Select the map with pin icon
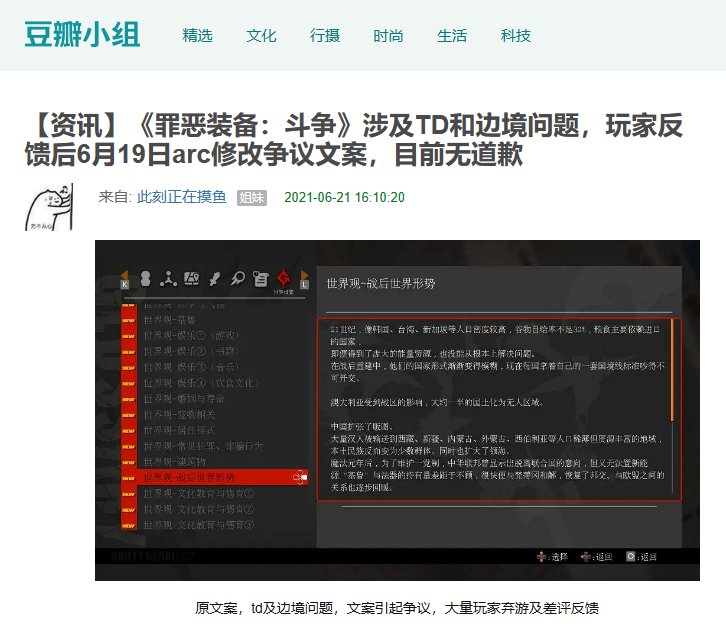Viewport: 726px width, 627px height. point(191,278)
